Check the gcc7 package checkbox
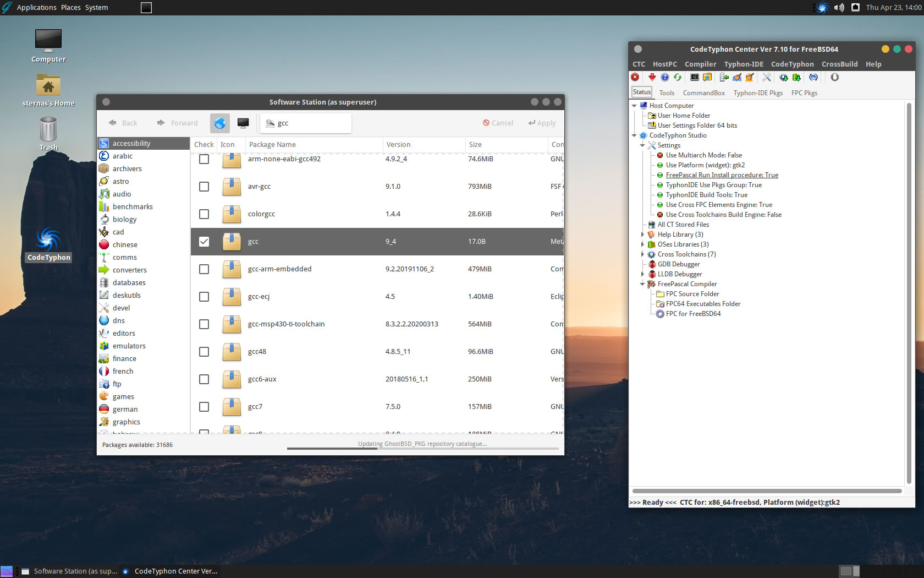Image resolution: width=924 pixels, height=578 pixels. coord(204,407)
